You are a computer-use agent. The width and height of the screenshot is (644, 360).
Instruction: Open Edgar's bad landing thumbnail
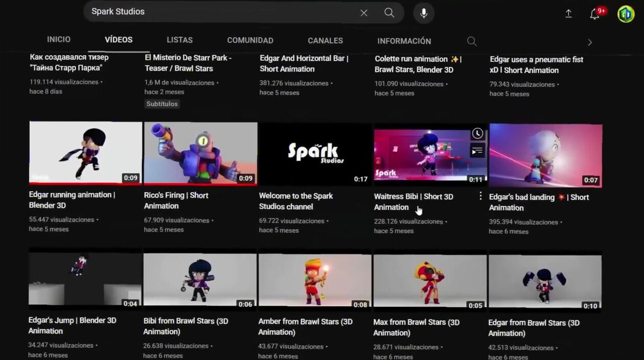(545, 155)
